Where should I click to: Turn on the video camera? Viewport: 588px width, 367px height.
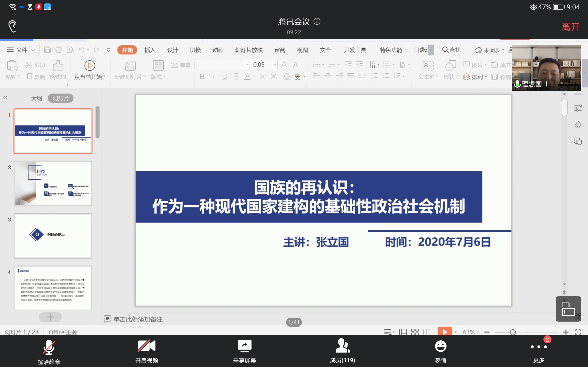click(147, 346)
